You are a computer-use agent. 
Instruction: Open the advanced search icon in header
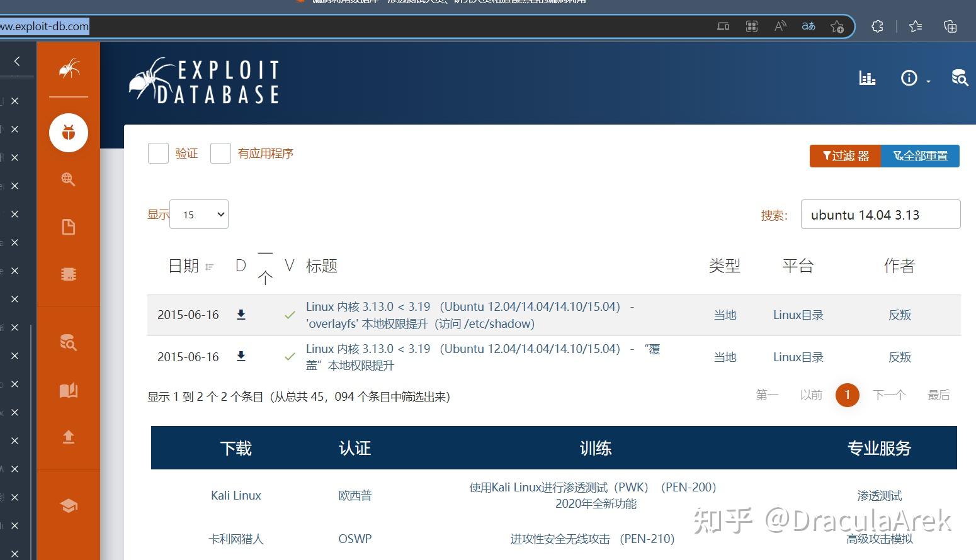(x=960, y=78)
